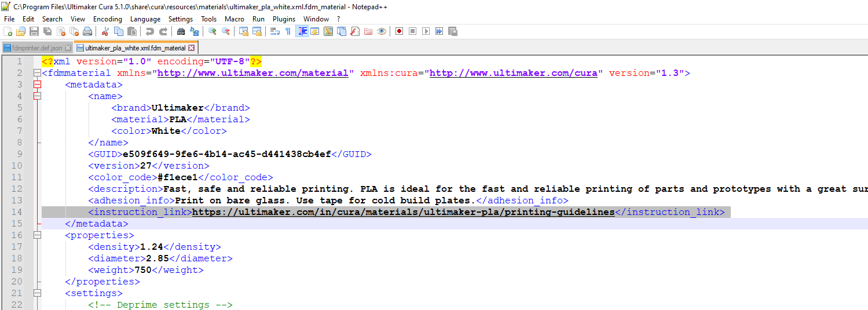Click the Playback recorded macro icon

[x=426, y=31]
